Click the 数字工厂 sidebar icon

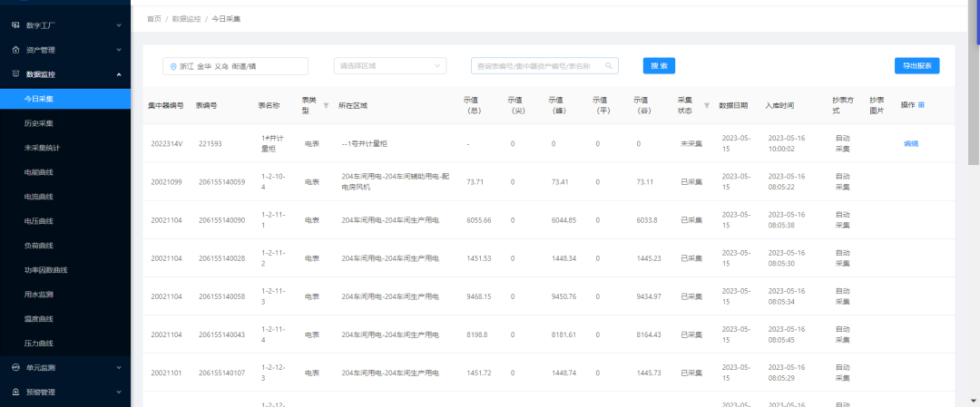(15, 25)
